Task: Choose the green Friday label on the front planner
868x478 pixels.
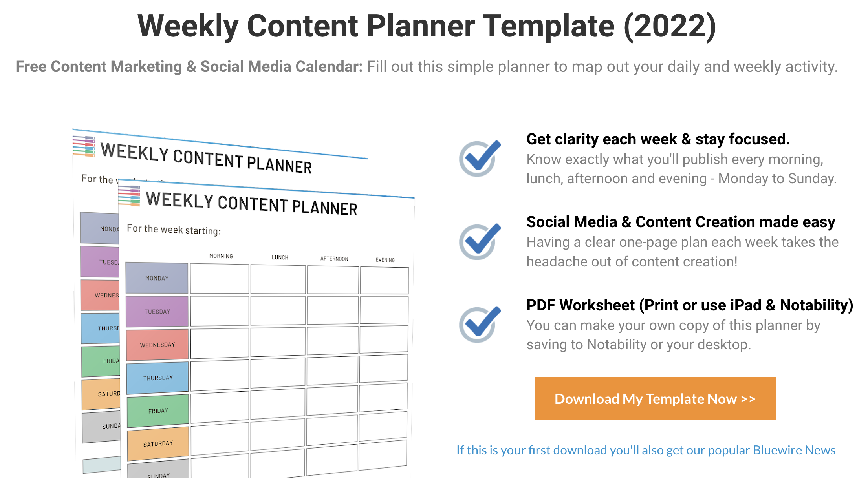Action: click(x=158, y=411)
